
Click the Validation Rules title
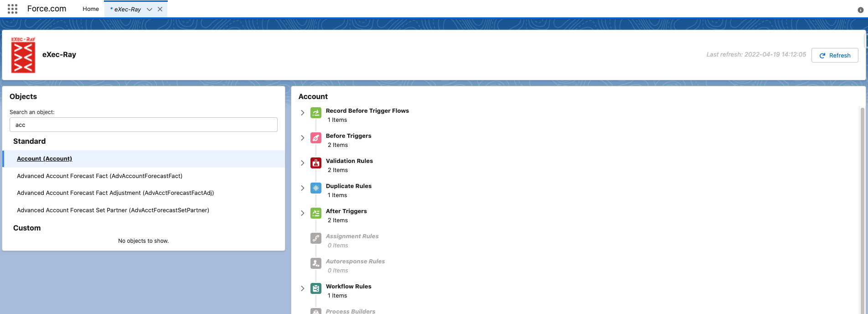[350, 161]
